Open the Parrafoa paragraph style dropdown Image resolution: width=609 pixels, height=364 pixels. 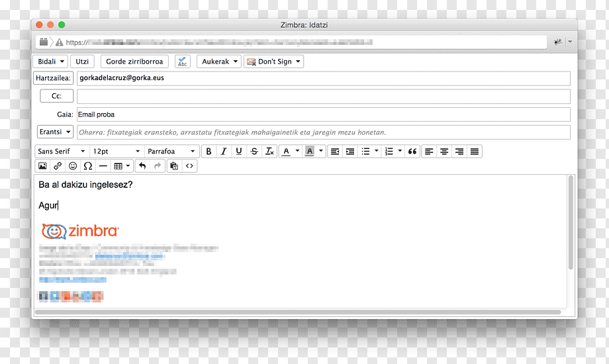click(x=171, y=152)
